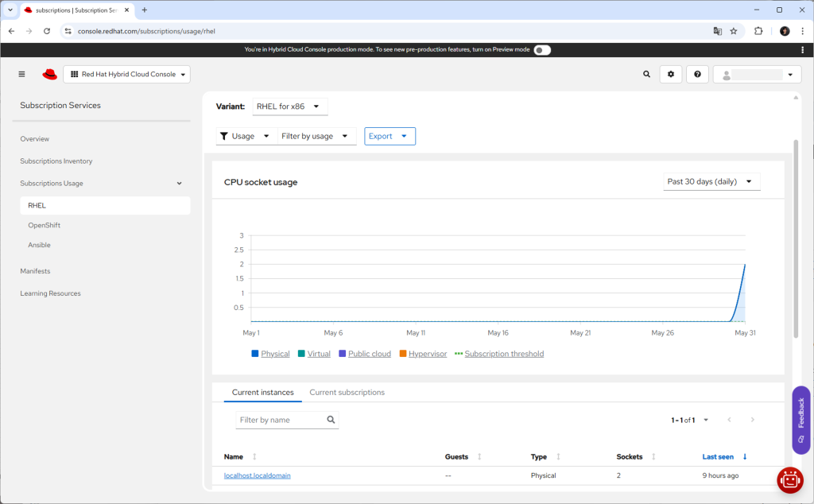The image size is (814, 504).
Task: Open the help question mark icon
Action: (x=697, y=74)
